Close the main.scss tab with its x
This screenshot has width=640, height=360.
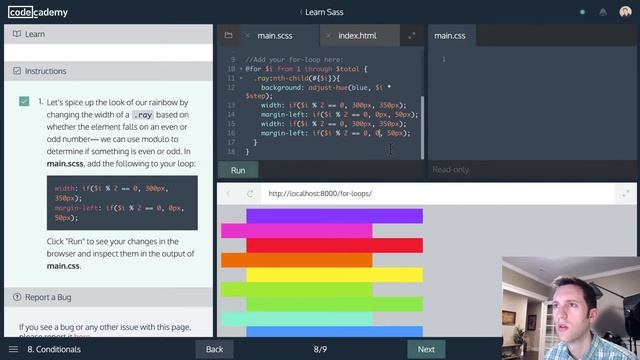pyautogui.click(x=247, y=36)
